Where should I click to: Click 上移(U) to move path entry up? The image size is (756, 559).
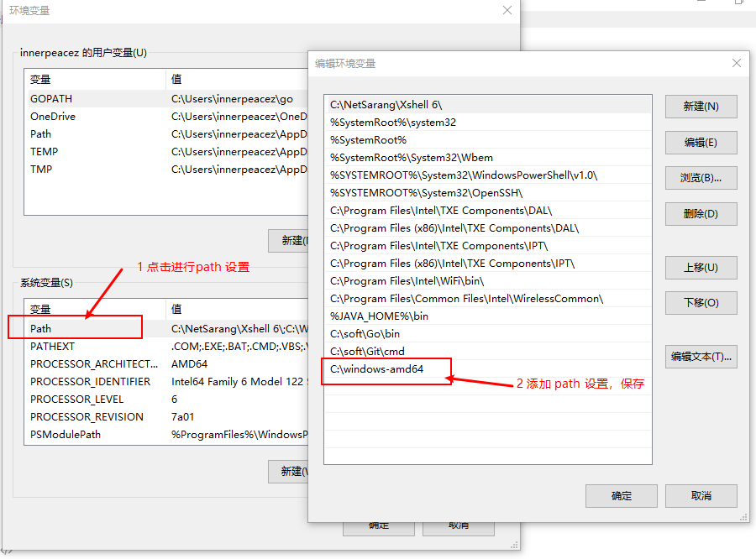[701, 268]
